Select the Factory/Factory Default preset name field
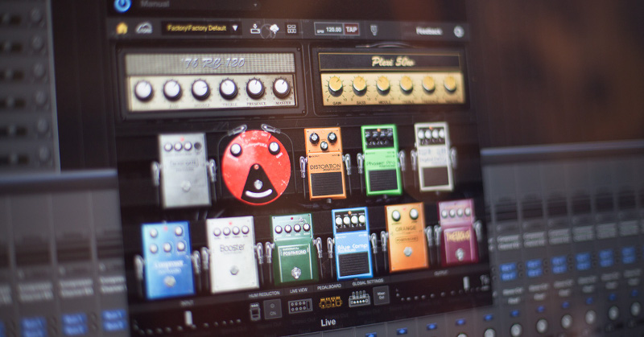The image size is (644, 337). coord(196,28)
